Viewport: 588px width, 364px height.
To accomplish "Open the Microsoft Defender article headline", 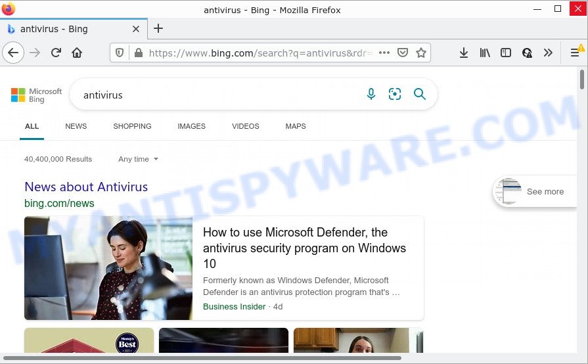I will tap(304, 248).
